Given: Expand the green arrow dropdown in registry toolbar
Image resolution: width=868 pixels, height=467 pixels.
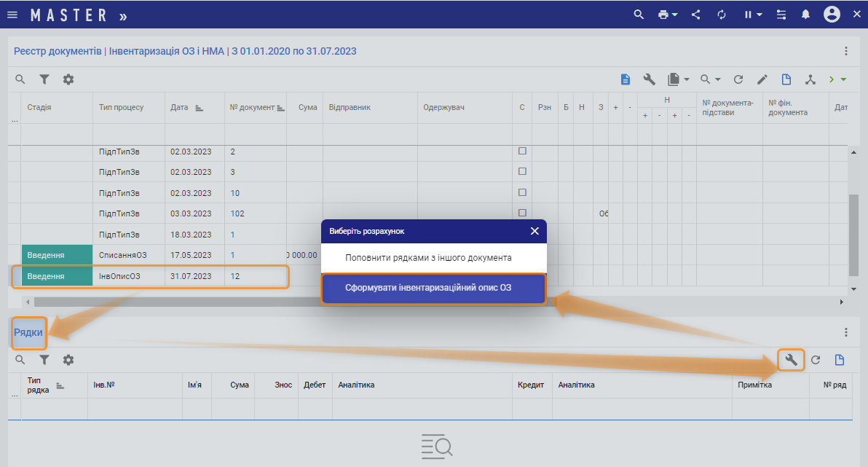Looking at the screenshot, I should [x=843, y=79].
